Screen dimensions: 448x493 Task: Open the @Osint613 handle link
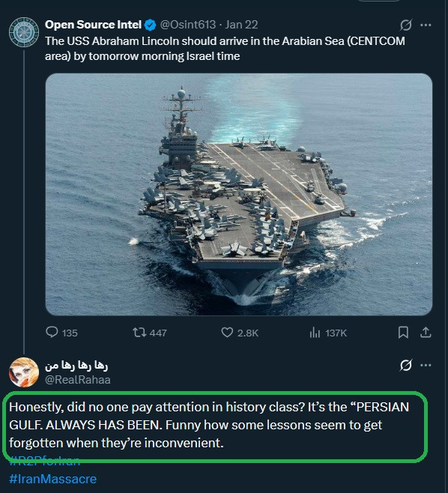(x=188, y=25)
